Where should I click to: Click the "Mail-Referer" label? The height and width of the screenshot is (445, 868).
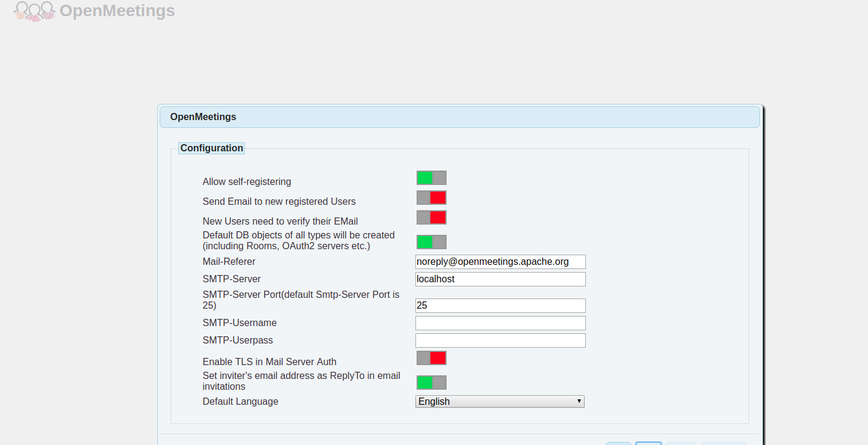pyautogui.click(x=229, y=262)
